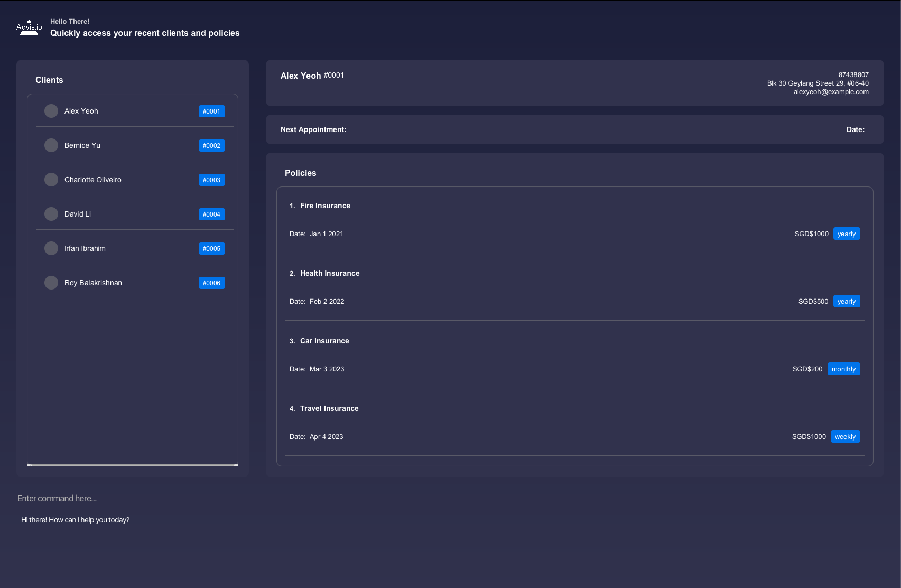
Task: Click the SGD$200 premium amount
Action: [807, 369]
